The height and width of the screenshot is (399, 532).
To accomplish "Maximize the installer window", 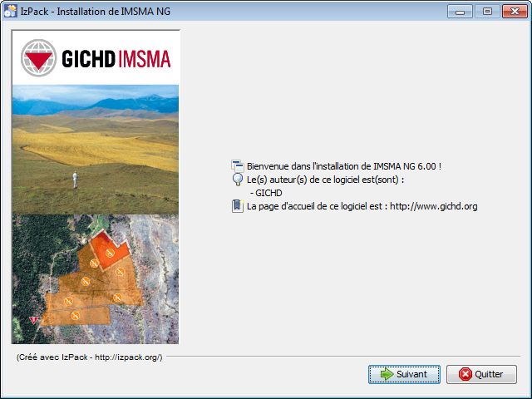I will pos(486,11).
